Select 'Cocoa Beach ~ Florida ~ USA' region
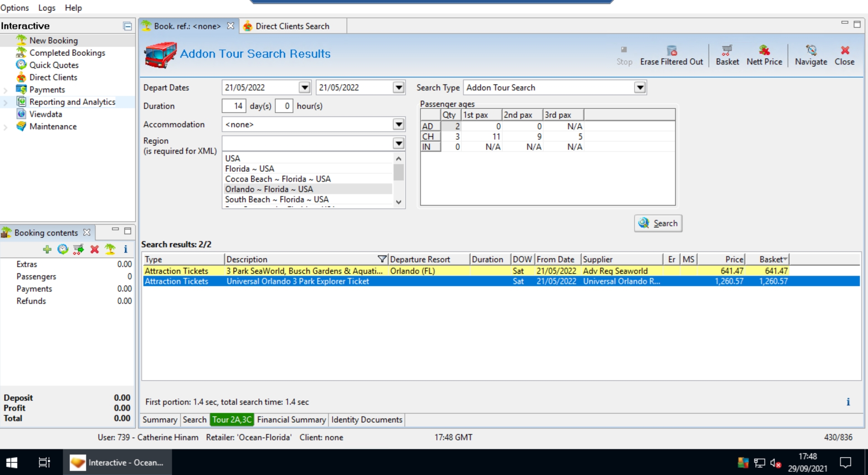Image resolution: width=868 pixels, height=475 pixels. point(308,179)
